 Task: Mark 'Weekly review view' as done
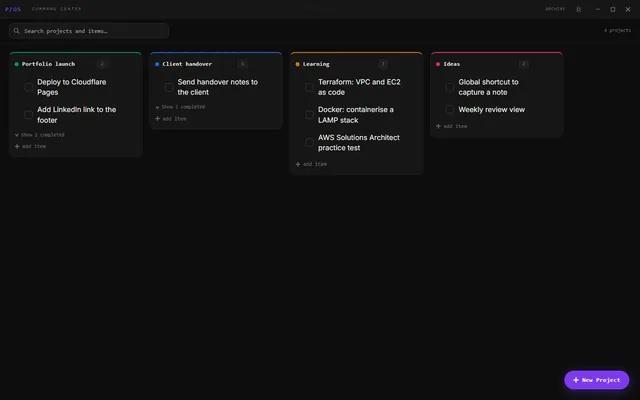click(x=450, y=109)
